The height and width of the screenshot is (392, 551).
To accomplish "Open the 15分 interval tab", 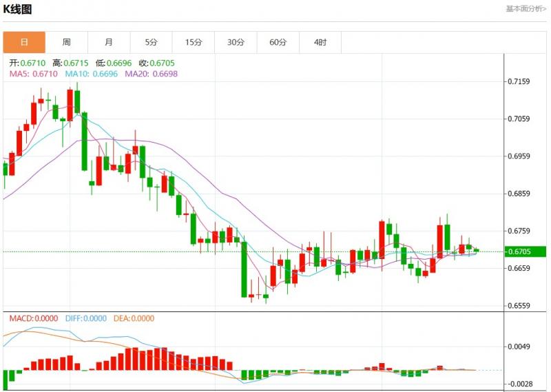I will pyautogui.click(x=194, y=43).
